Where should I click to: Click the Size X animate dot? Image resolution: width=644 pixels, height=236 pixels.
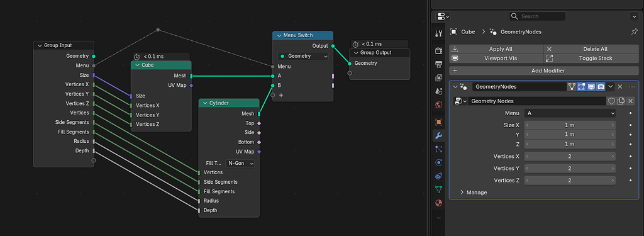coord(630,125)
